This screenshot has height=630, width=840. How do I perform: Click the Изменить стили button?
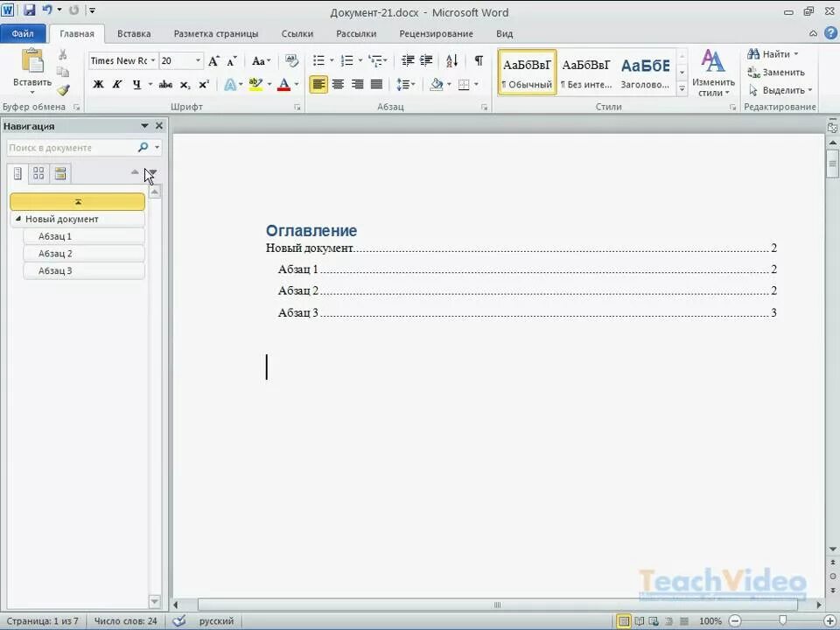coord(713,73)
